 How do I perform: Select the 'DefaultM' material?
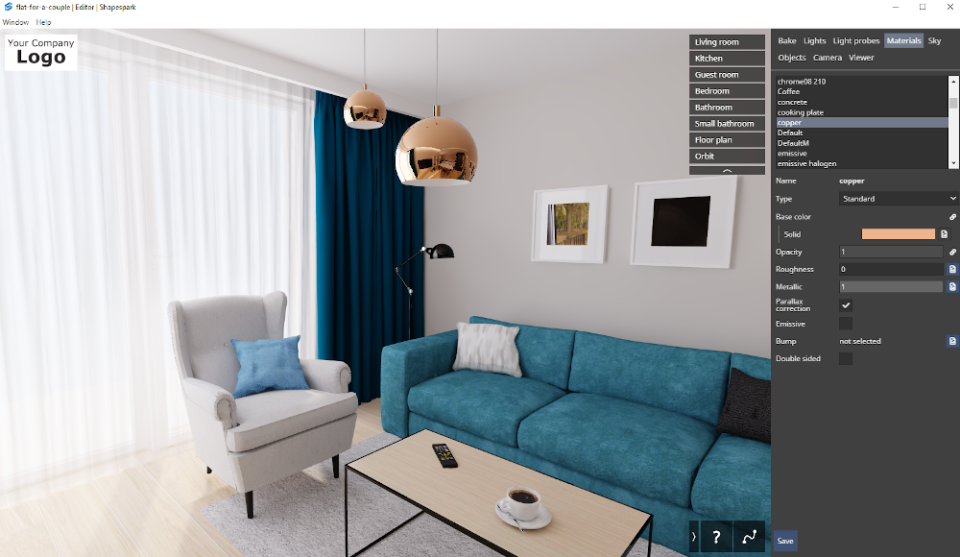[x=861, y=143]
